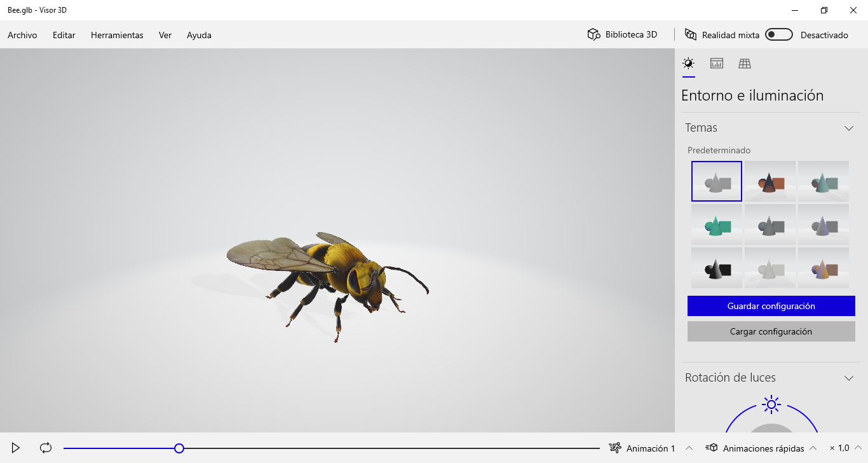Image resolution: width=868 pixels, height=463 pixels.
Task: Click the animation timeline slider handle
Action: (x=179, y=448)
